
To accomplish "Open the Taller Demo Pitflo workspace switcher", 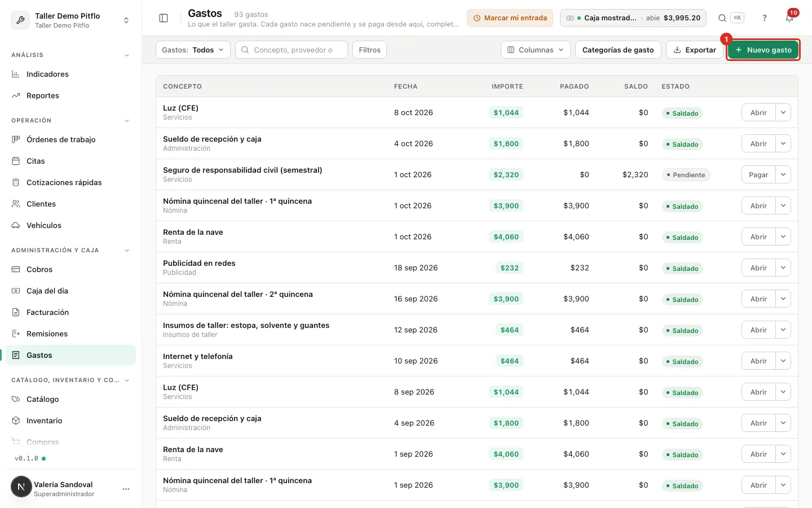I will point(70,20).
